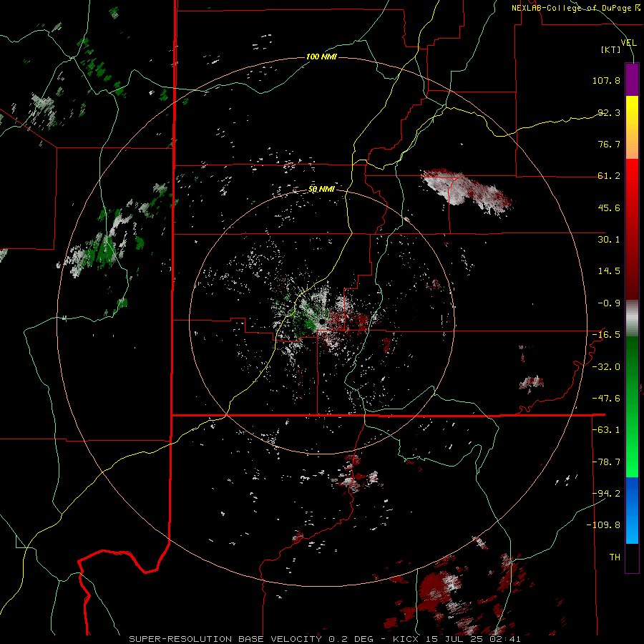Click the VEL legend title
Image resolution: width=644 pixels, height=644 pixels.
628,42
